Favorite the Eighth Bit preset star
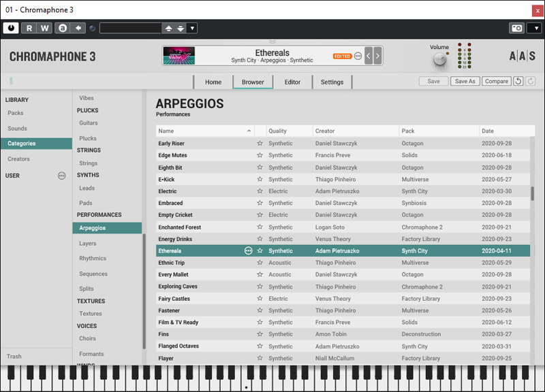545x392 pixels. coord(260,167)
